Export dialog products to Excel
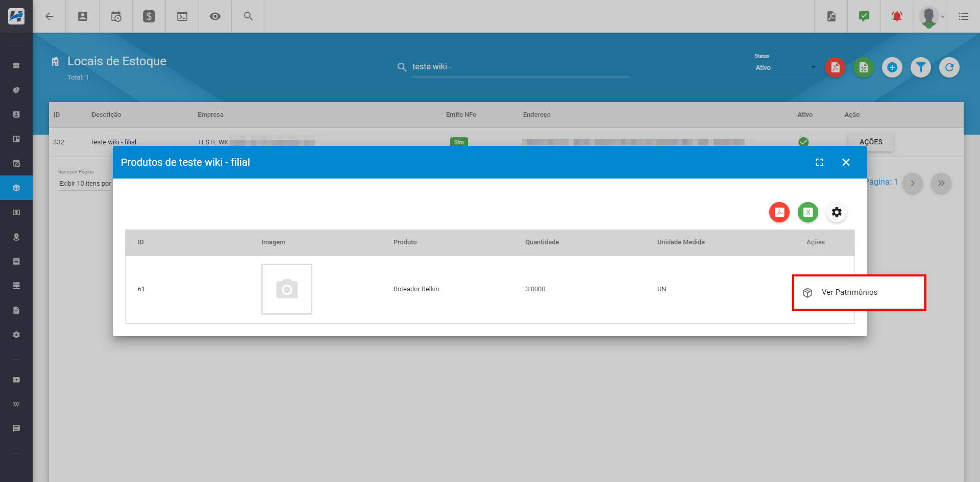980x482 pixels. click(x=808, y=212)
